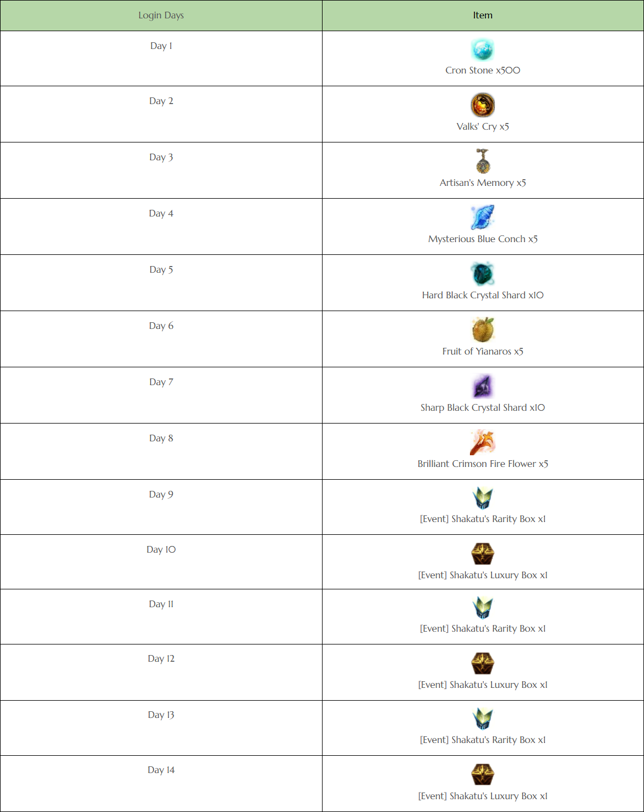Click the Mysterious Blue Conch x5 text
The image size is (644, 812).
point(483,239)
